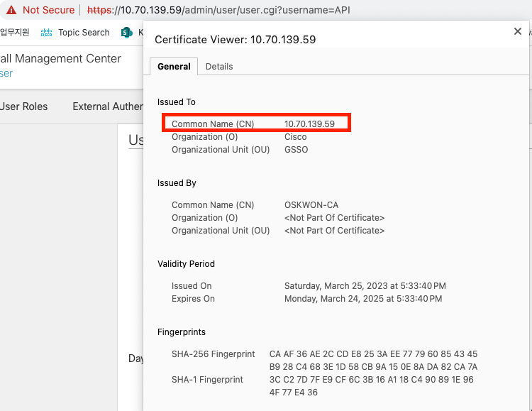This screenshot has height=411, width=532.
Task: Click the Not Secure label in address bar
Action: coord(48,10)
